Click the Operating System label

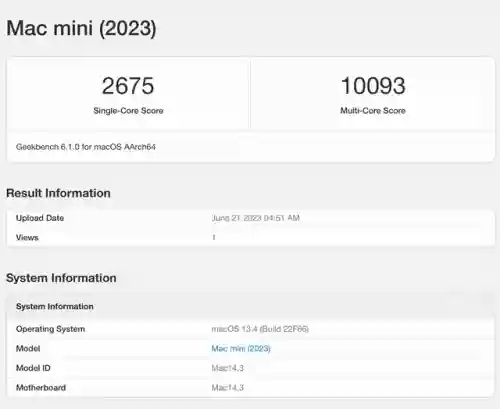(x=50, y=329)
